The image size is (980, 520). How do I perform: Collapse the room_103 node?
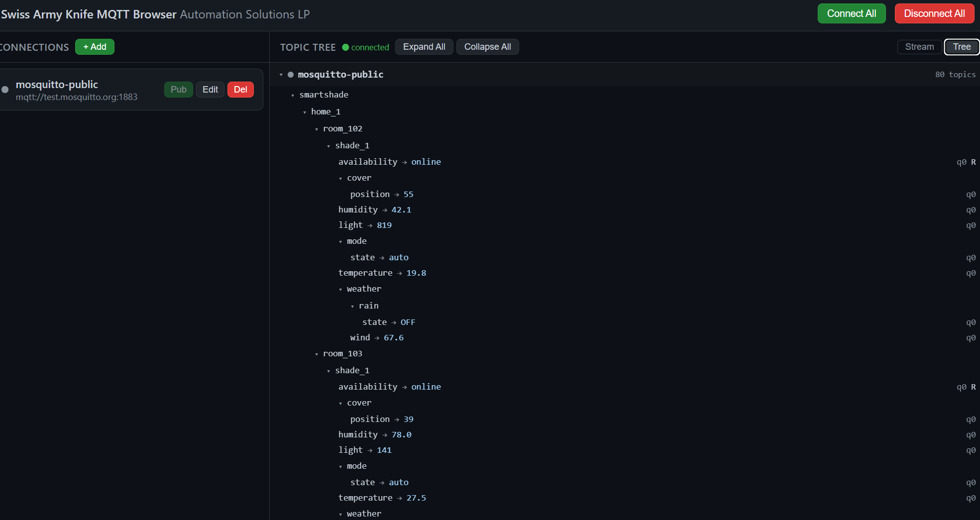(317, 354)
